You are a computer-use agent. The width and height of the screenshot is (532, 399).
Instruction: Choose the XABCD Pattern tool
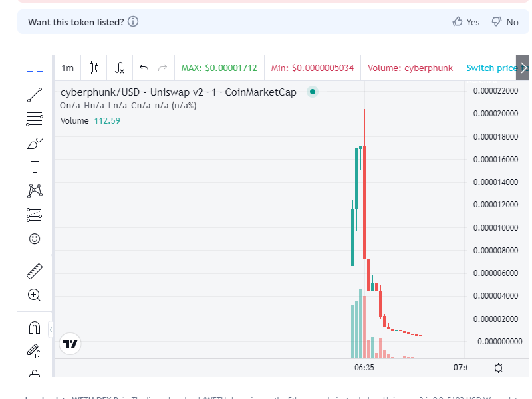point(34,191)
